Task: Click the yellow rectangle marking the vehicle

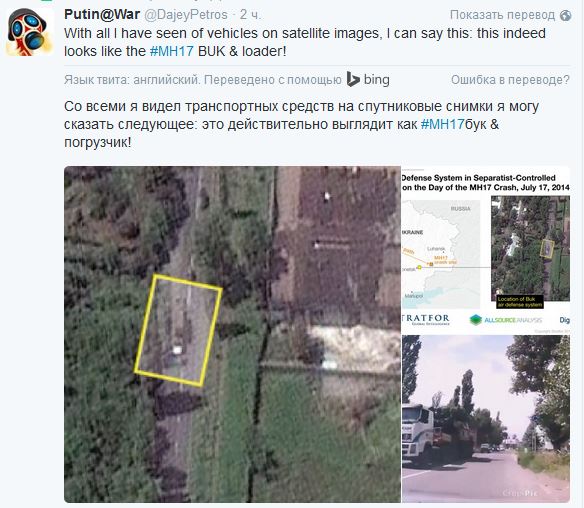Action: coord(178,330)
